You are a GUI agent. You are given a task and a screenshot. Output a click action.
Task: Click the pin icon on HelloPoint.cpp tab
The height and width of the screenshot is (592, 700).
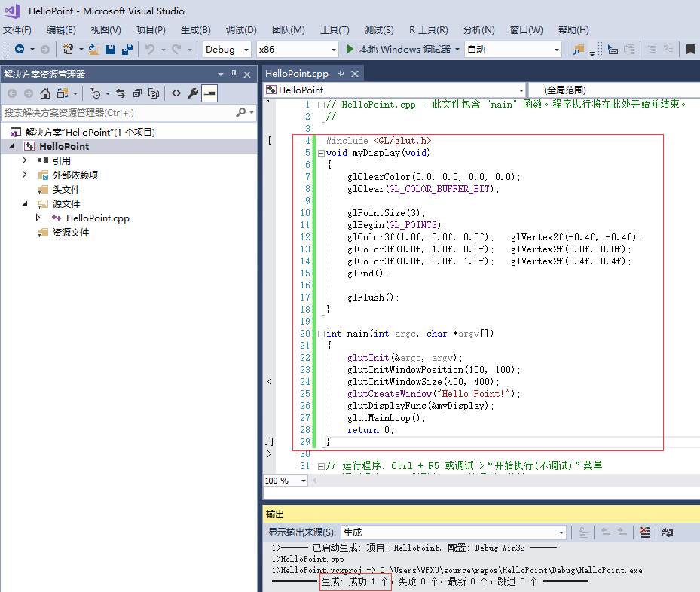341,74
